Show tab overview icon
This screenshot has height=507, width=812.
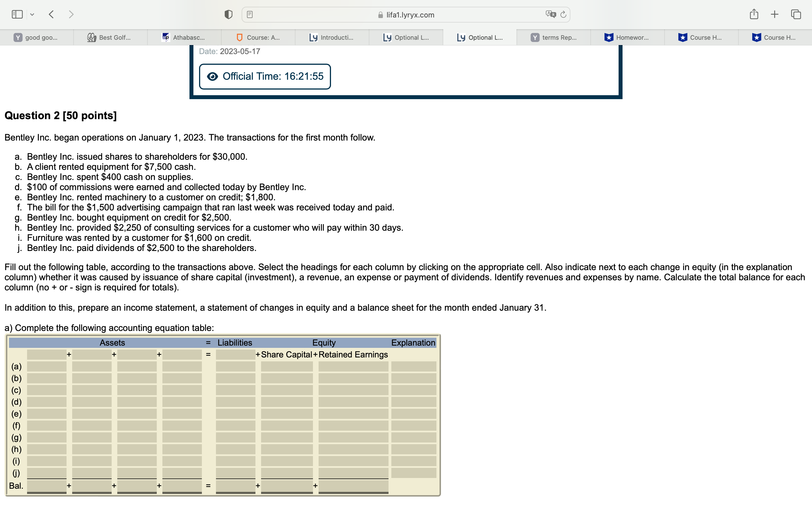796,14
